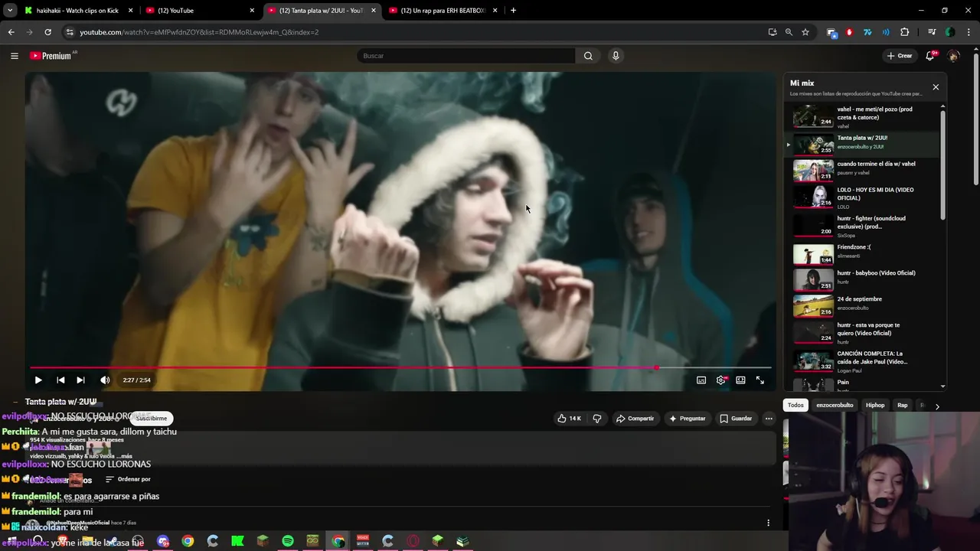Screen dimensions: 980x551
Task: Click the Preguntar button
Action: [x=688, y=419]
